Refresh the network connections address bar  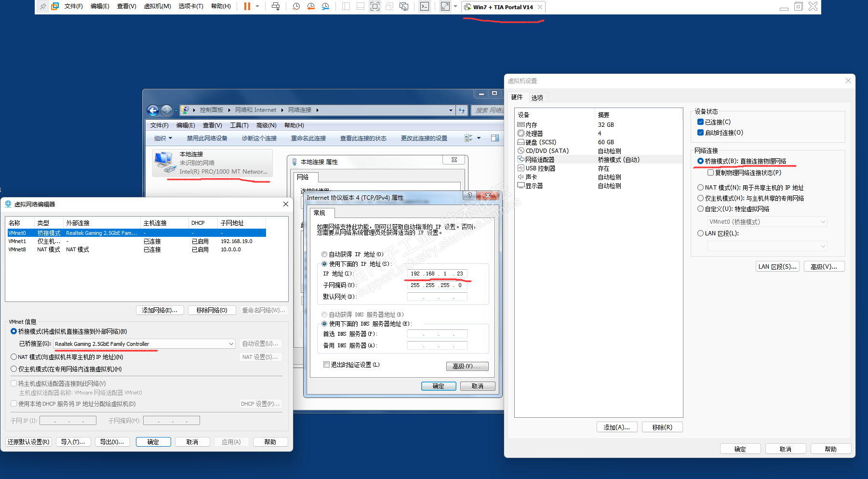(462, 110)
